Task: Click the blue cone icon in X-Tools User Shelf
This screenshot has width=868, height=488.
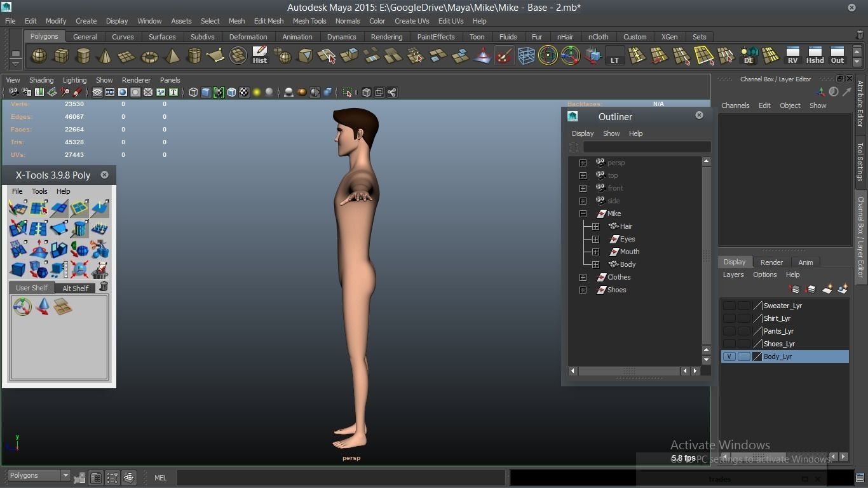Action: tap(43, 307)
